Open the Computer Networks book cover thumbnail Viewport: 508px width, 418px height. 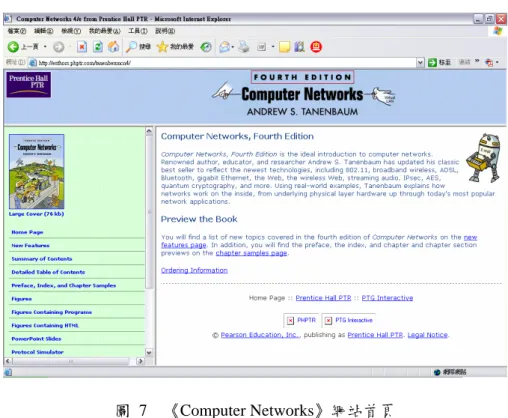pos(37,172)
